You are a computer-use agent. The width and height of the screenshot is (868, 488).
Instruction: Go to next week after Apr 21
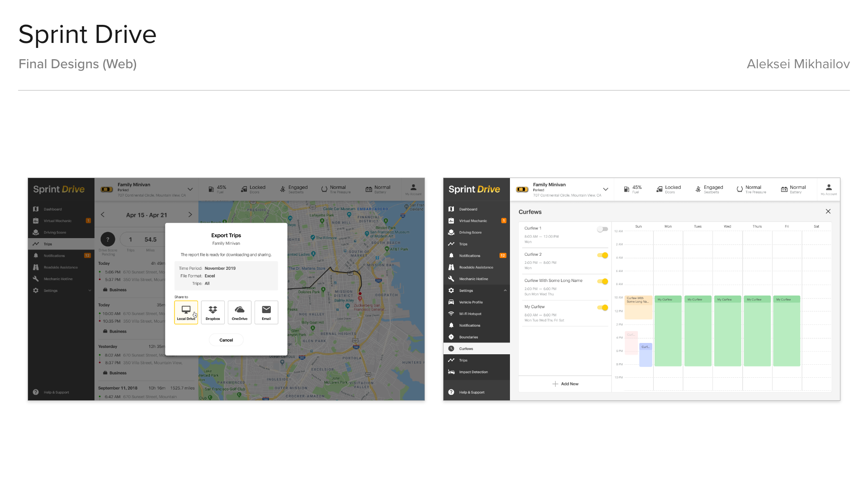pos(190,215)
